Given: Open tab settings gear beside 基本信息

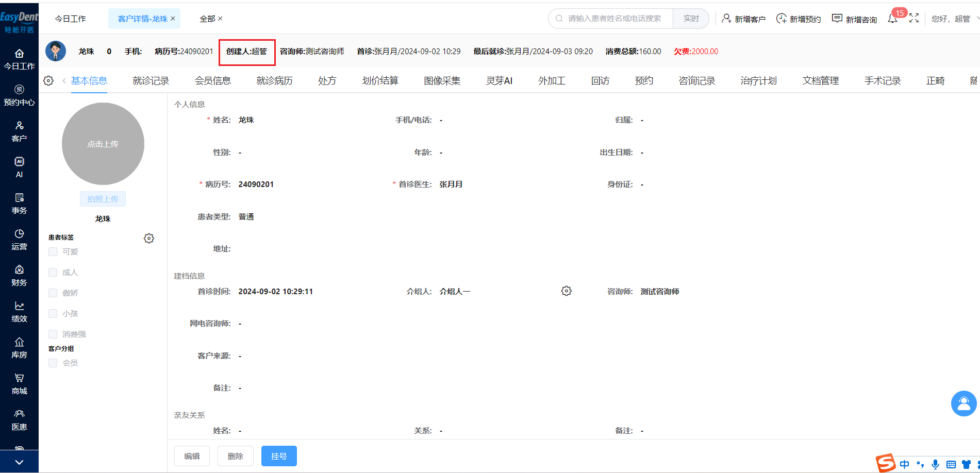Looking at the screenshot, I should point(48,81).
